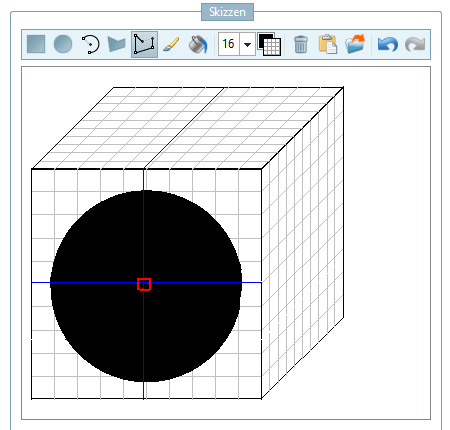The height and width of the screenshot is (430, 450).
Task: Redo action with gray arrow
Action: pyautogui.click(x=415, y=44)
